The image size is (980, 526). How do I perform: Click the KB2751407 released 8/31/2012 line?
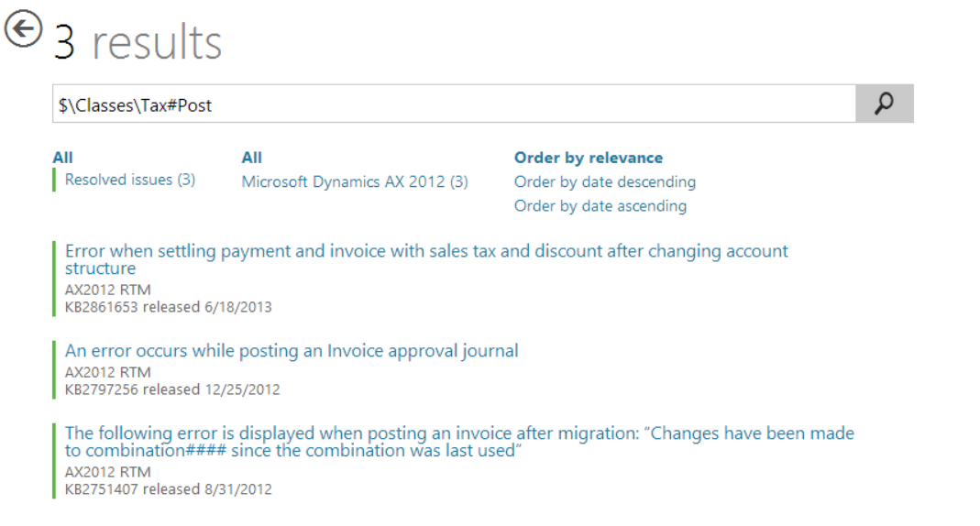click(168, 489)
